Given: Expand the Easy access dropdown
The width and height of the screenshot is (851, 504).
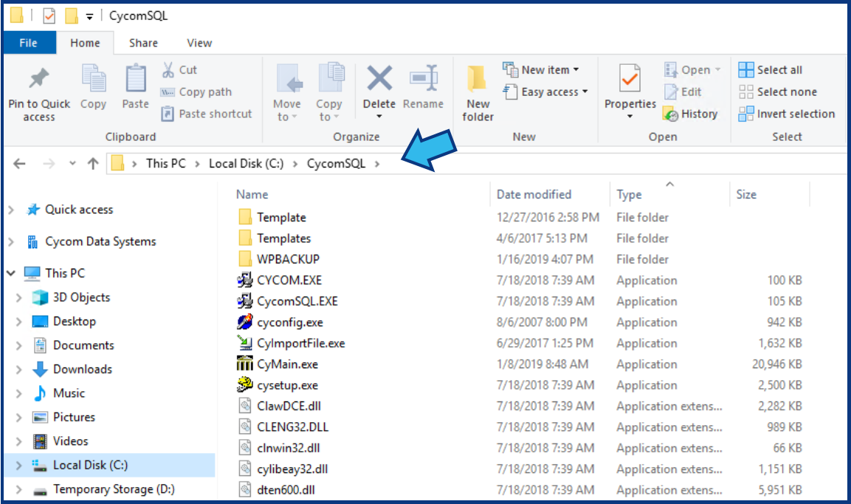Looking at the screenshot, I should [x=545, y=92].
